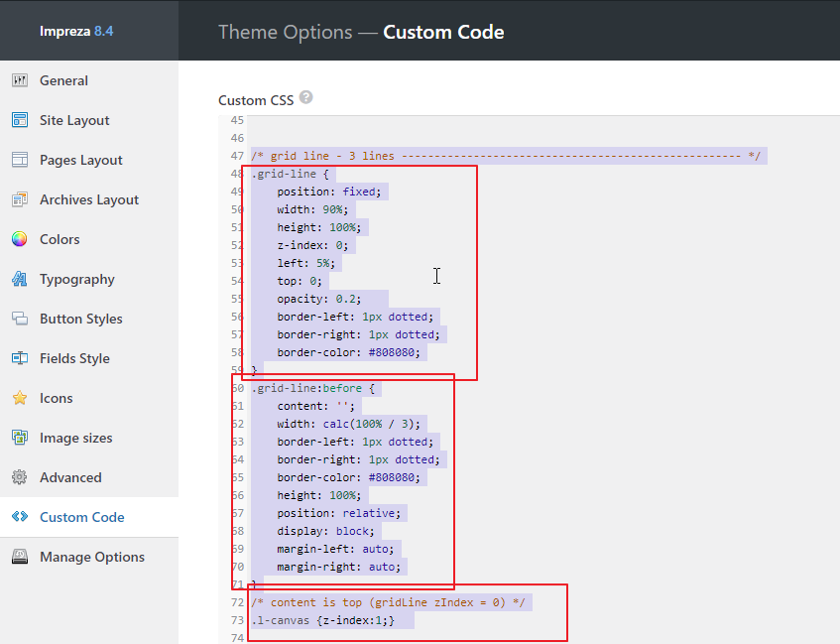Go to the Typography section
Image resolution: width=840 pixels, height=644 pixels.
click(89, 279)
